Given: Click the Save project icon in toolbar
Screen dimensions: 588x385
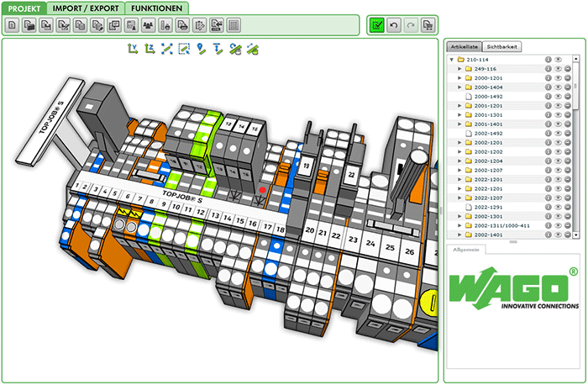Looking at the screenshot, I should tap(46, 25).
